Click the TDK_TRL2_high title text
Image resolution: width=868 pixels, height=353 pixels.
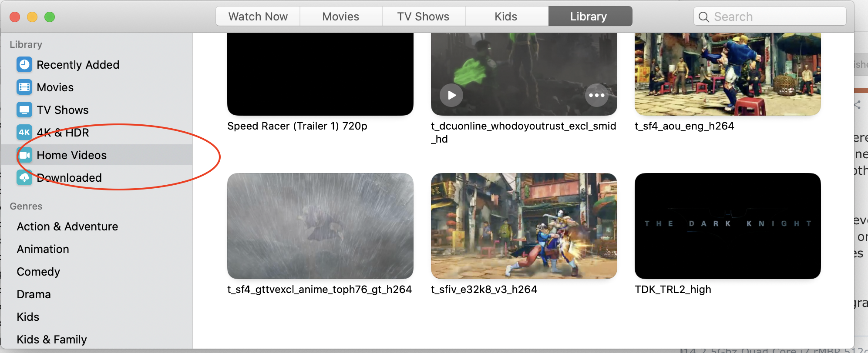[673, 290]
